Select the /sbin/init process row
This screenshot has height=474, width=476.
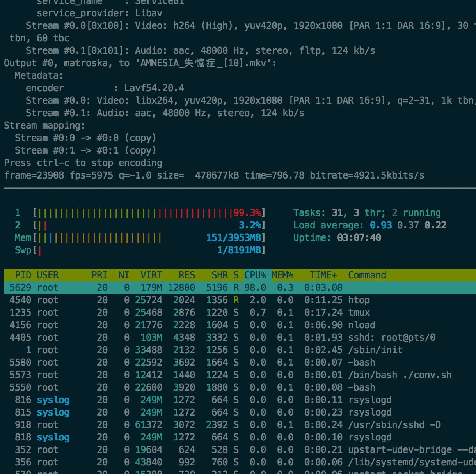[240, 350]
